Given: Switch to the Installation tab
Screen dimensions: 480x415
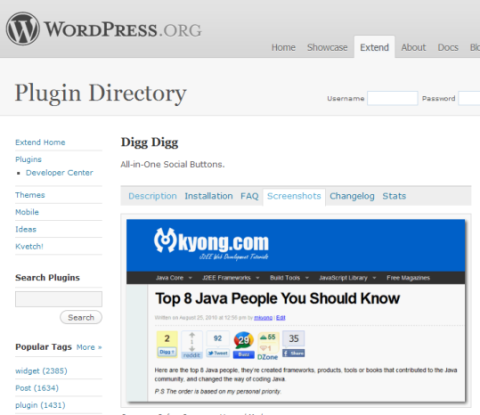Looking at the screenshot, I should [209, 196].
